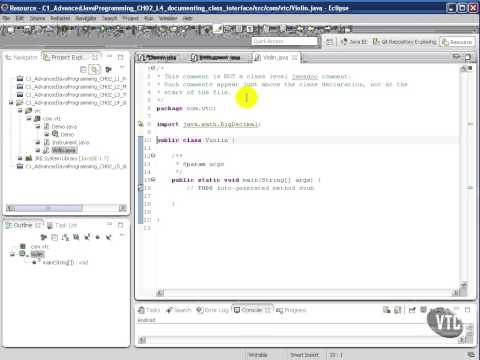Select Instrument.java in Project Explorer
Image resolution: width=480 pixels, height=360 pixels.
click(67, 142)
